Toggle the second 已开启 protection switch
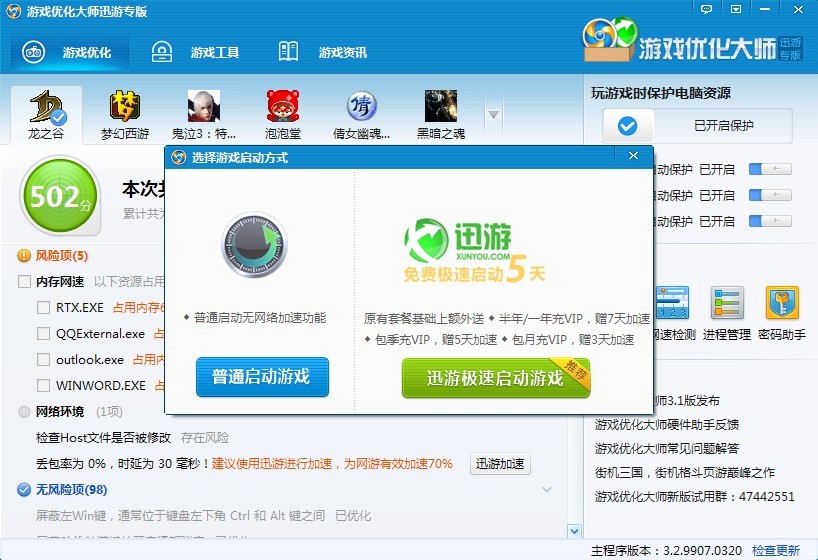 (x=770, y=195)
